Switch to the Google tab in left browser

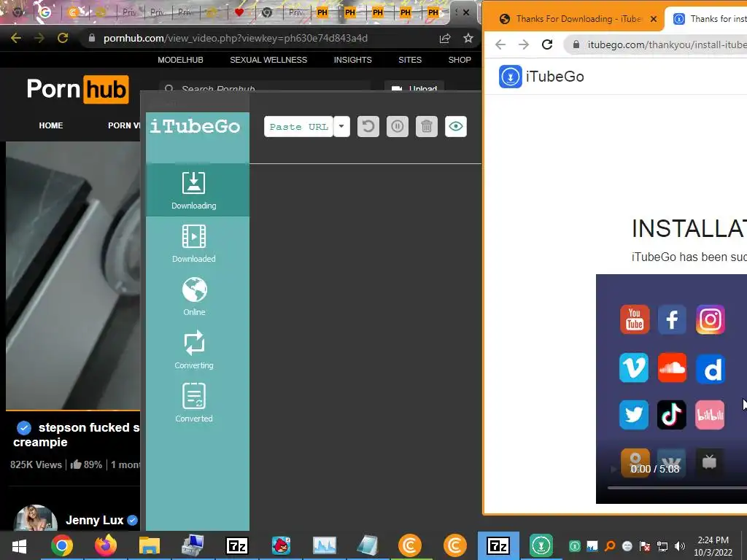tap(45, 12)
